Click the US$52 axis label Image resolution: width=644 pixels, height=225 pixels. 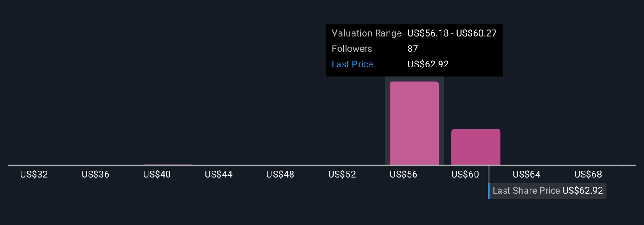[x=342, y=175]
